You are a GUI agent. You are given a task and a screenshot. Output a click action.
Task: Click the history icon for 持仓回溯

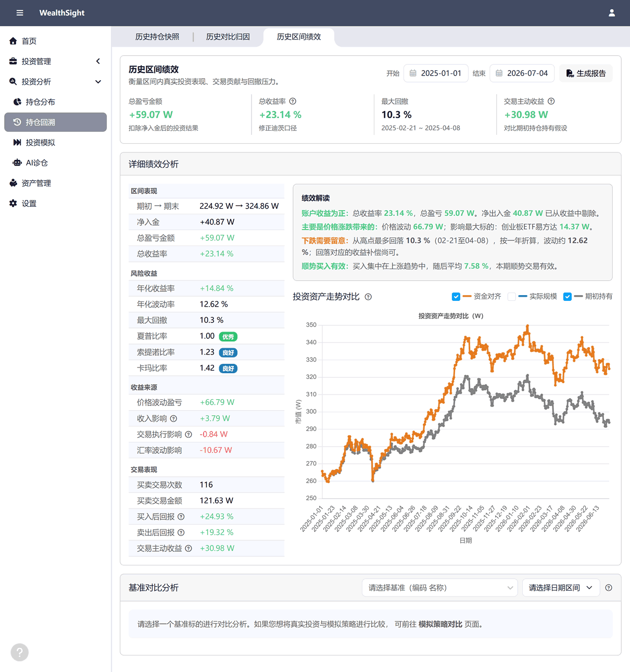click(x=17, y=122)
